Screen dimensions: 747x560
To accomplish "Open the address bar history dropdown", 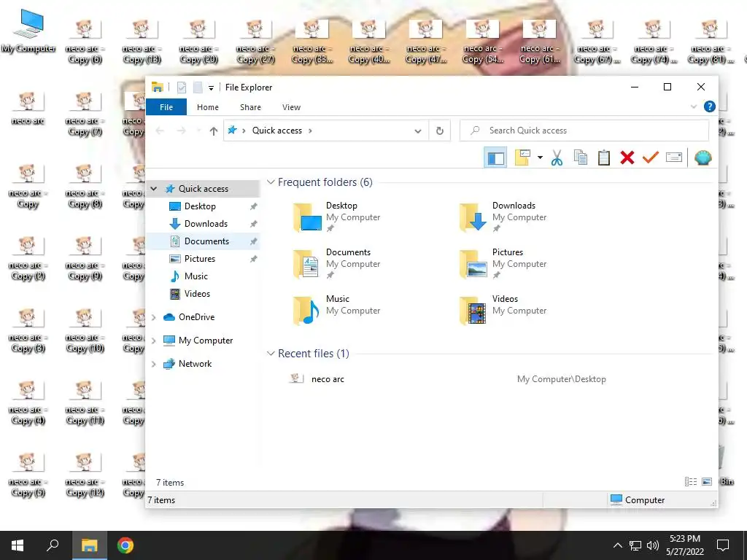I will pos(418,131).
